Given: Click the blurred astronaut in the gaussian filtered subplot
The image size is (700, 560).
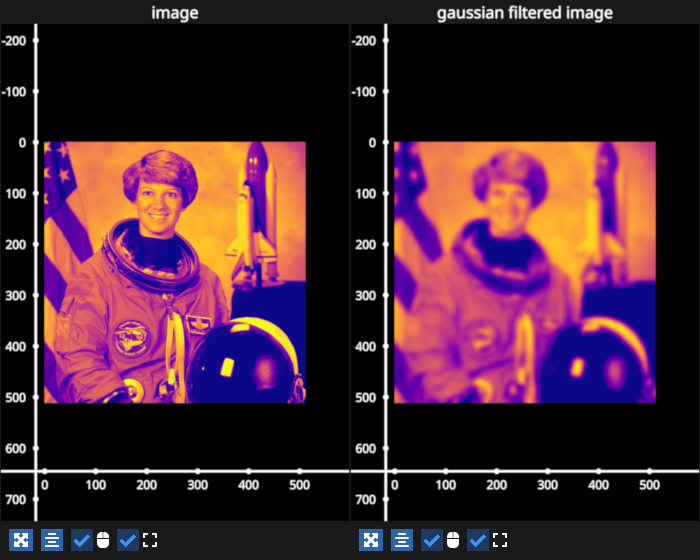Looking at the screenshot, I should 525,272.
